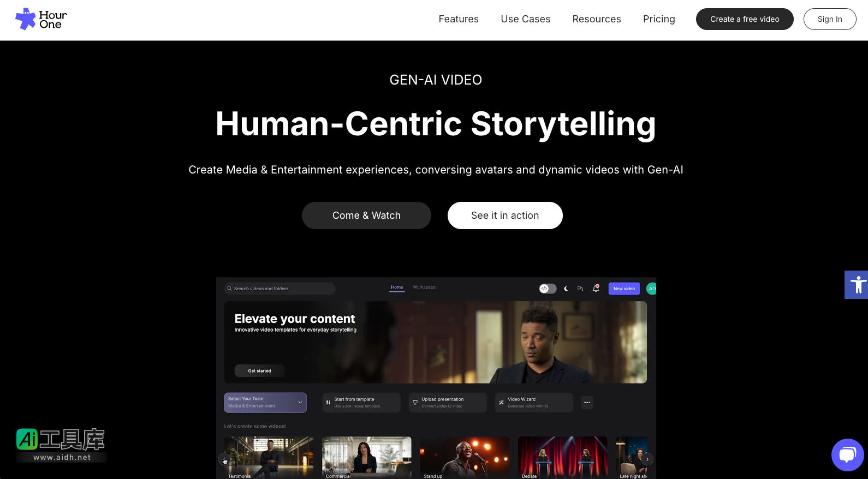
Task: Open the Features menu
Action: [459, 19]
